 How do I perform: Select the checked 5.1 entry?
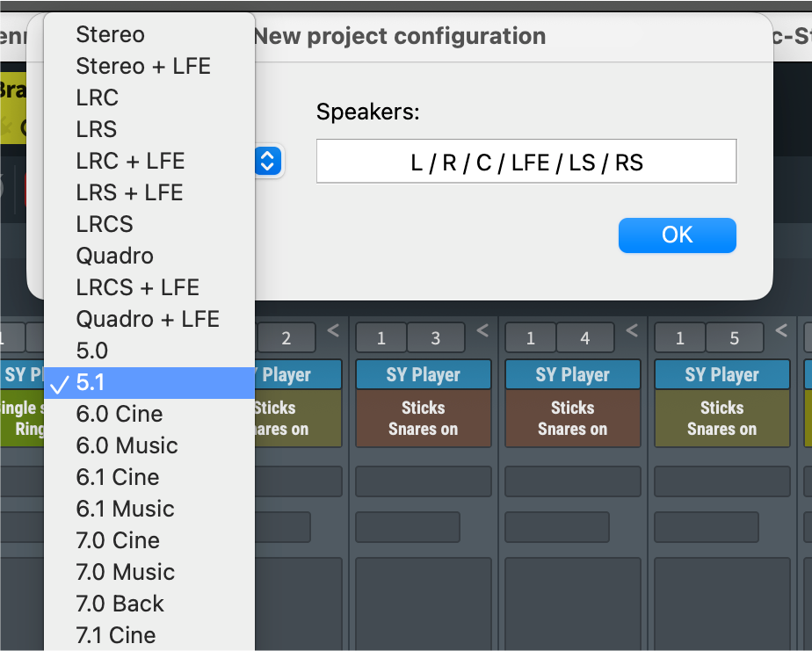pos(92,382)
